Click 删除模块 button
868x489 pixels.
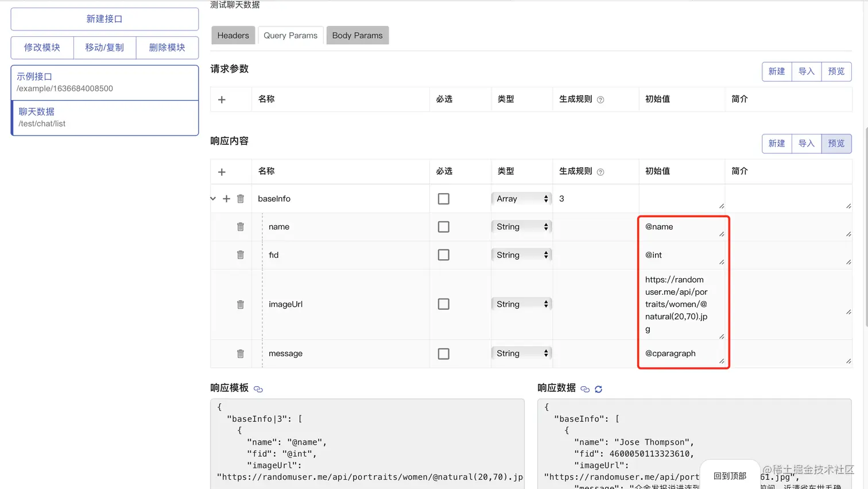167,48
